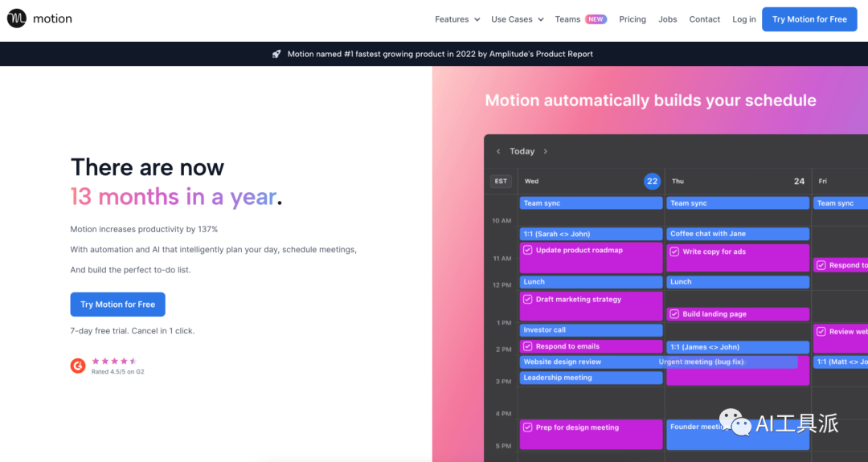Click the NEW badge beside Teams
Viewport: 868px width, 462px height.
coord(596,19)
